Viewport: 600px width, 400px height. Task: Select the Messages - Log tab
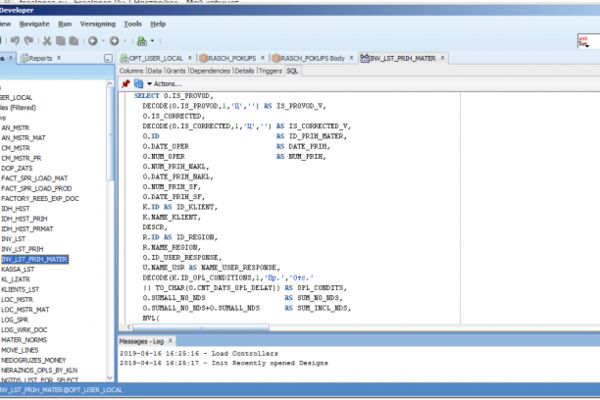pyautogui.click(x=142, y=341)
